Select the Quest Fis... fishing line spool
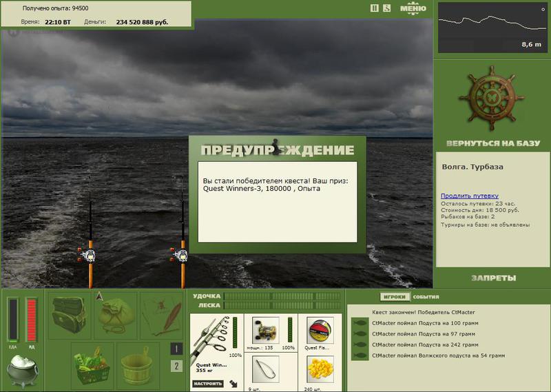 (320, 331)
